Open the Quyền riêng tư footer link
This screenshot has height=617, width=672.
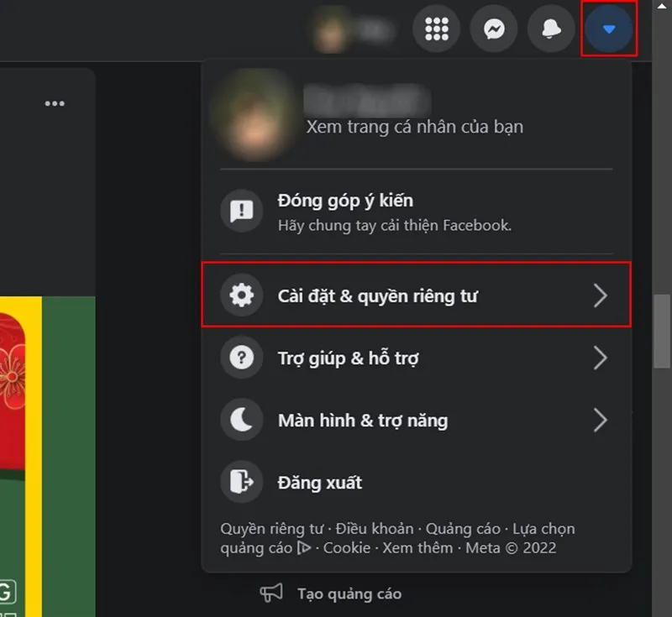(270, 528)
